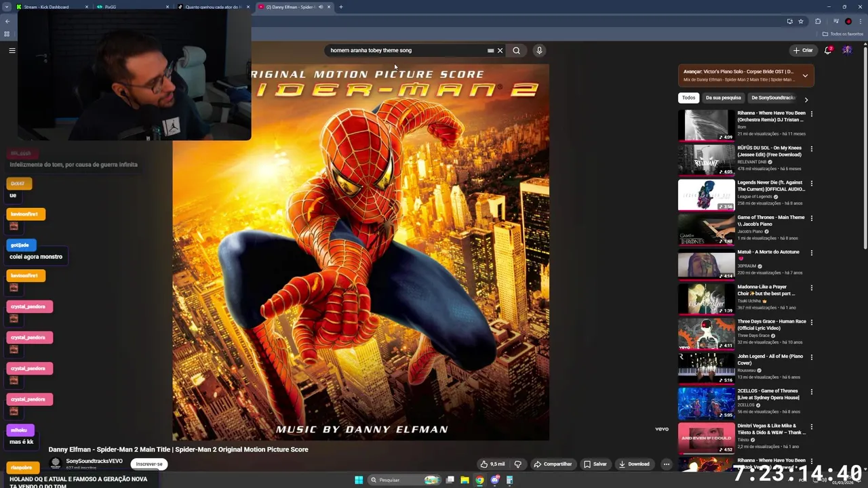Screen dimensions: 868x488
Task: Open File Explorer from taskbar
Action: tap(465, 480)
